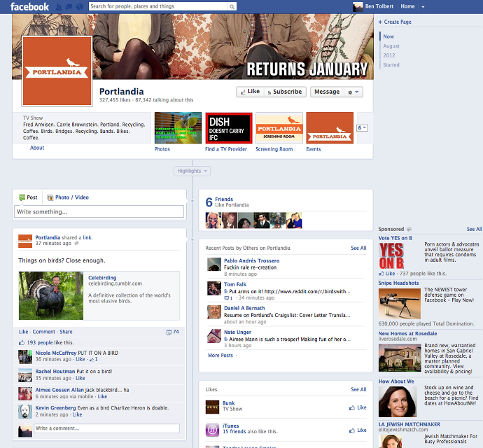Click the Facebook logo

(x=29, y=6)
